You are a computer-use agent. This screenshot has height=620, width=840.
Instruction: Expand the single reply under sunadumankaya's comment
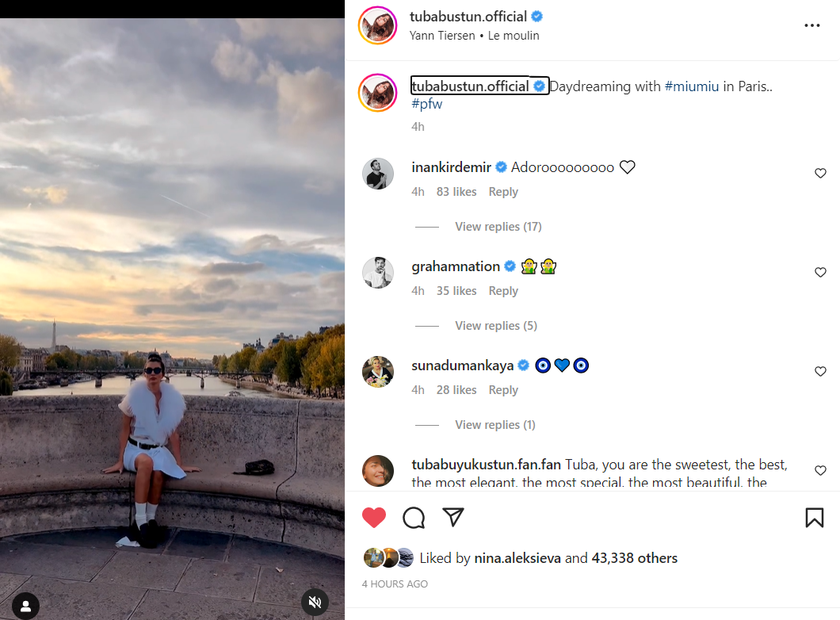[494, 425]
